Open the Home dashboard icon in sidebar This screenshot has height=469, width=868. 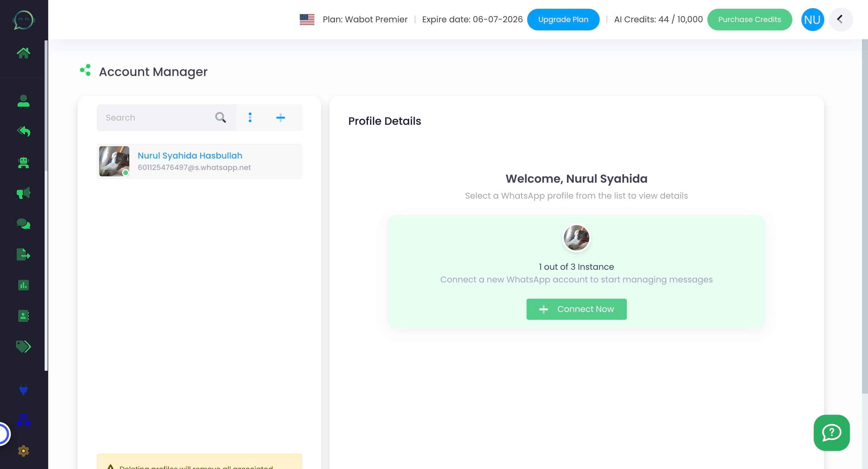click(23, 53)
